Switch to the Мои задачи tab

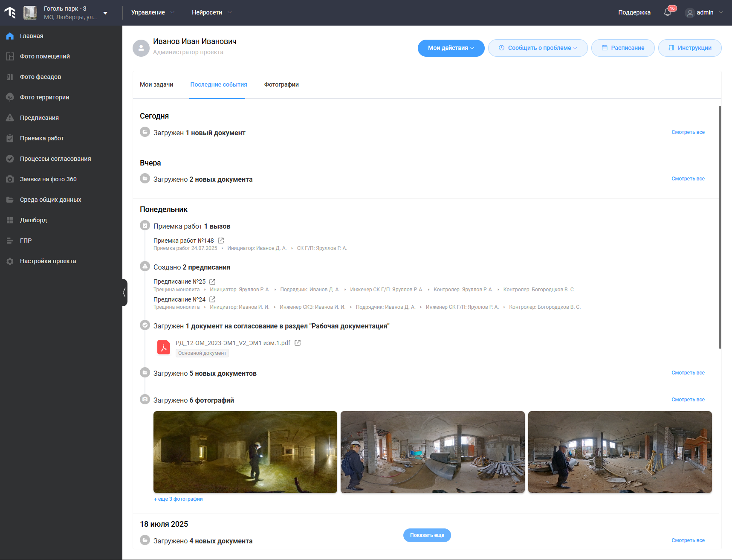[156, 84]
